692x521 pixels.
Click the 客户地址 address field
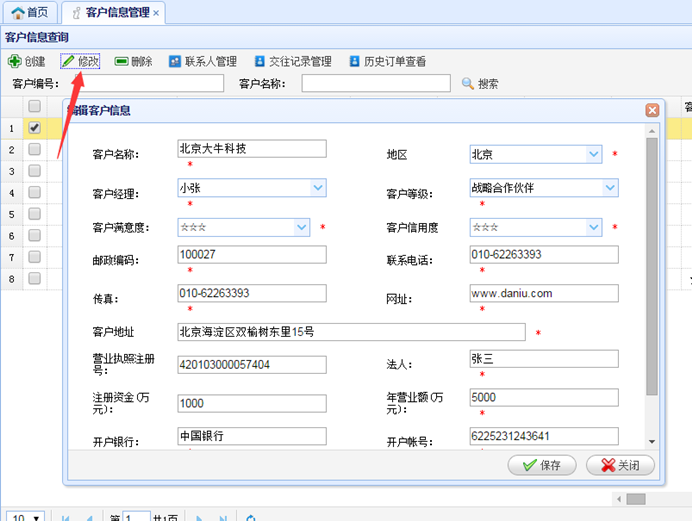[351, 332]
